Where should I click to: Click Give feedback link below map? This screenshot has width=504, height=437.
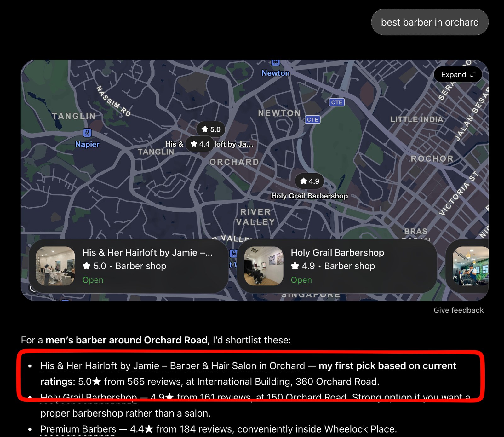(x=459, y=310)
